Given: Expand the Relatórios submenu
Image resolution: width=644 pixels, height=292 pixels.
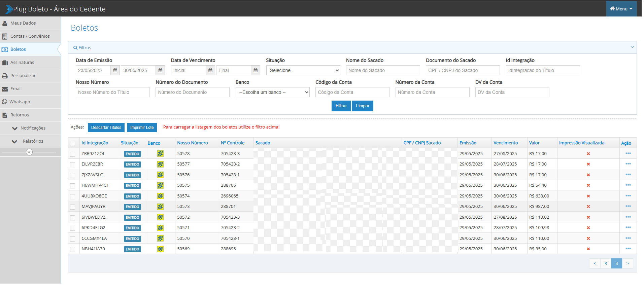Looking at the screenshot, I should click(x=30, y=141).
